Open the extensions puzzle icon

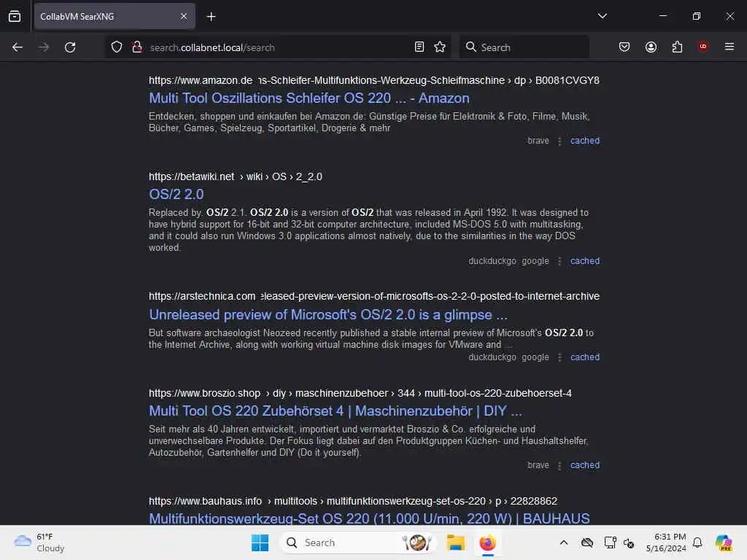tap(677, 47)
